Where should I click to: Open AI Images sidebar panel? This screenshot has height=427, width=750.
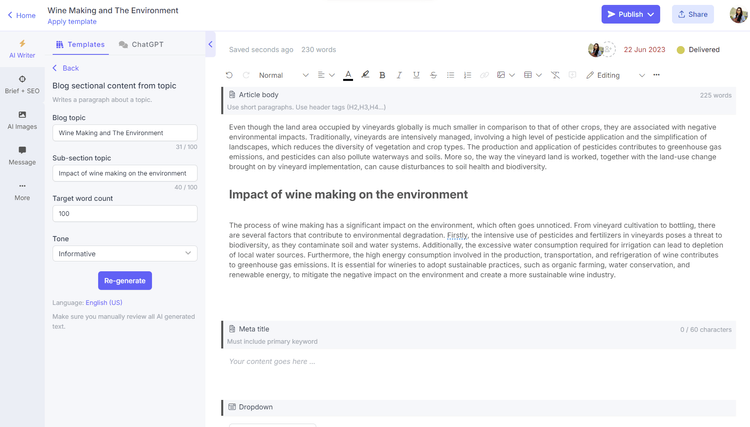point(22,120)
